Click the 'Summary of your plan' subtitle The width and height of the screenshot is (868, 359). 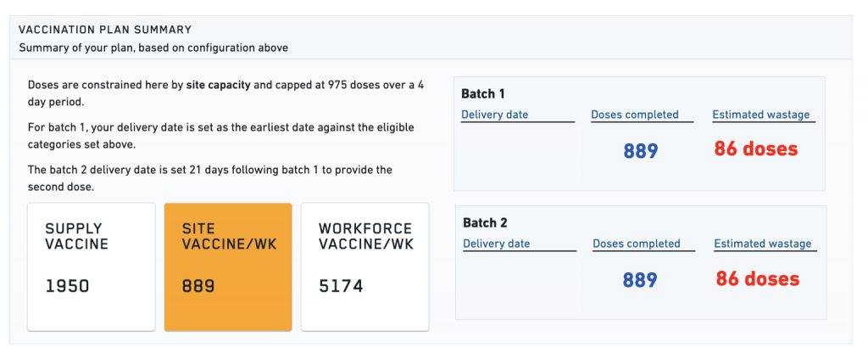pyautogui.click(x=153, y=48)
